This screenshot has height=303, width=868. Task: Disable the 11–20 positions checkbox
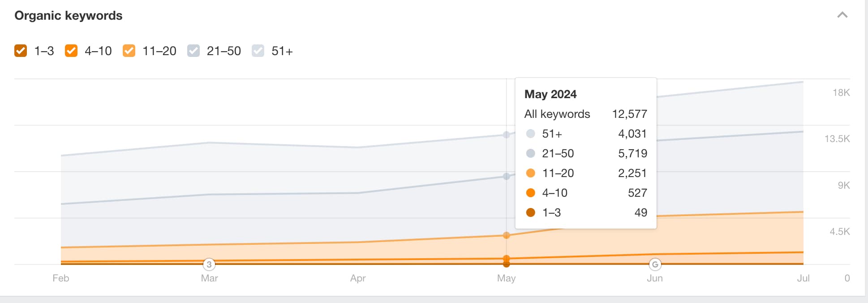pos(129,51)
